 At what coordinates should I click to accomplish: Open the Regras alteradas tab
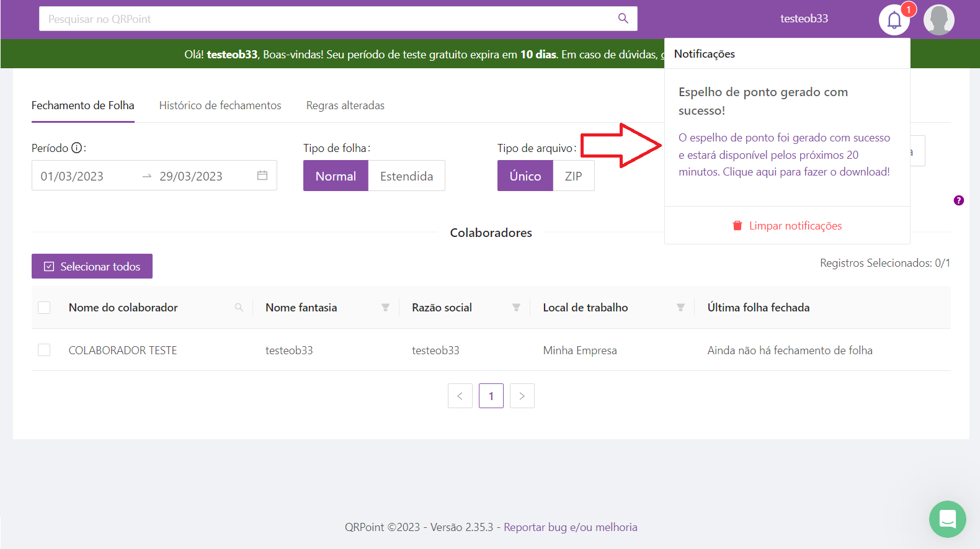[x=345, y=105]
